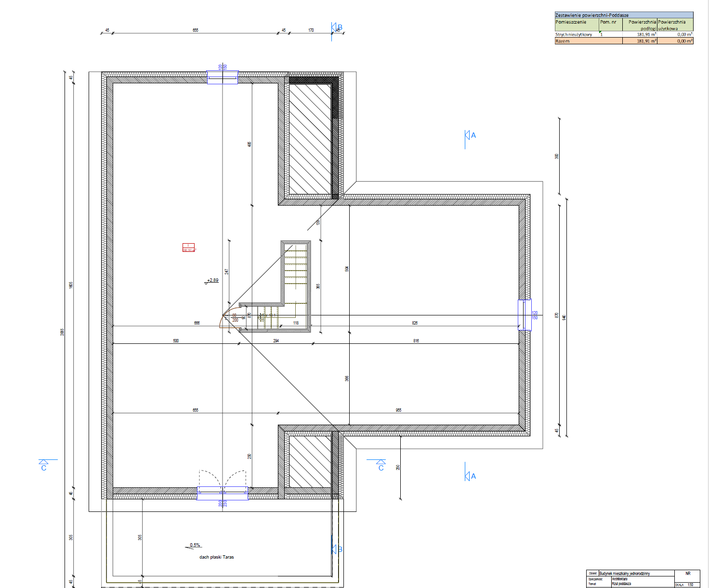Screen dimensions: 709x588
Task: Select the +2.89 elevation level marker
Action: click(212, 281)
